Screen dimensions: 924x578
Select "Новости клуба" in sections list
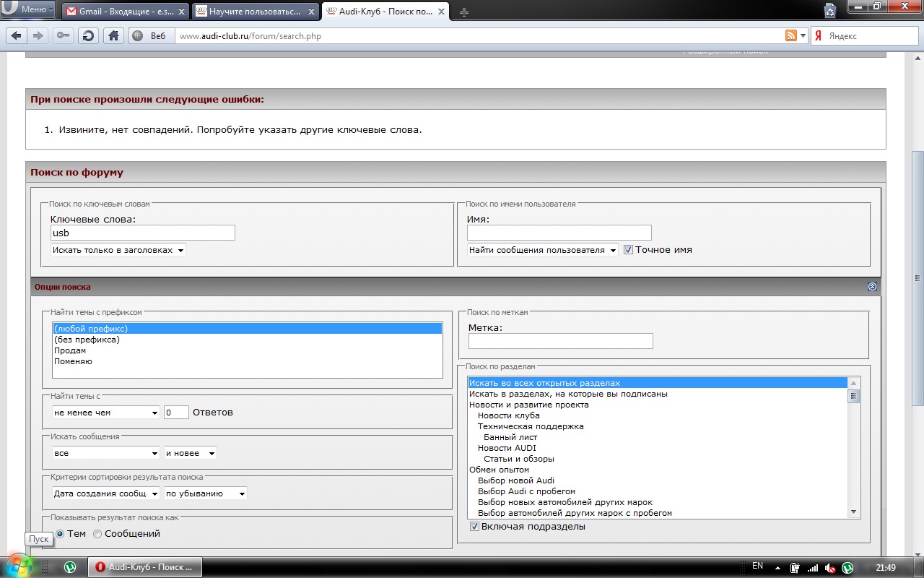coord(508,415)
